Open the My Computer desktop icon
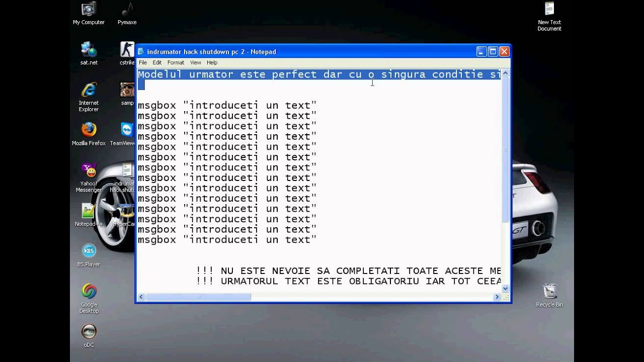The image size is (644, 362). click(89, 14)
